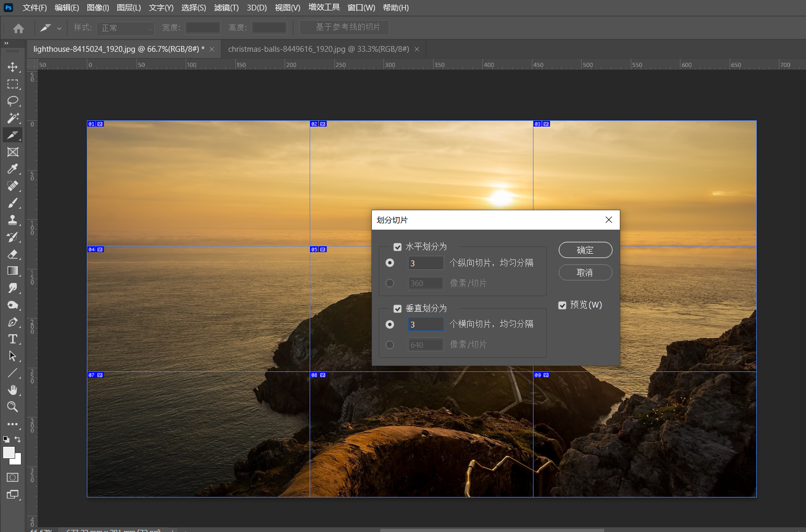
Task: Select the Slice tool in the toolbox
Action: pos(13,135)
